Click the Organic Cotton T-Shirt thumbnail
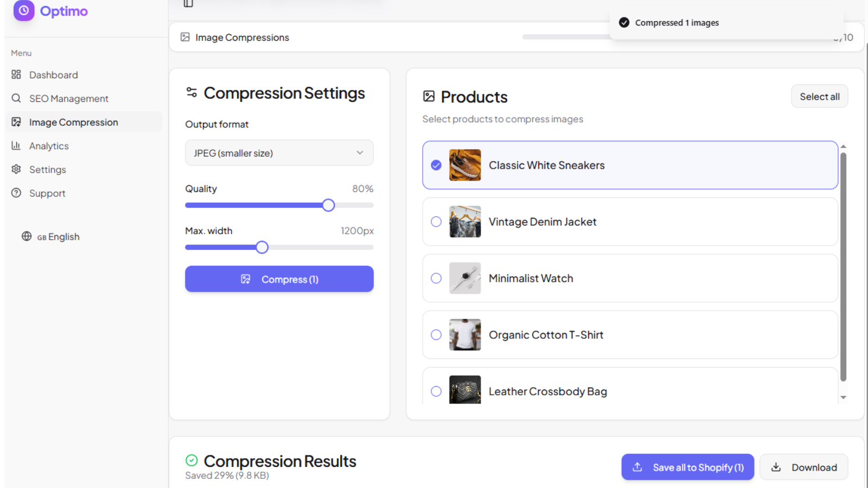The image size is (868, 488). pos(465,335)
